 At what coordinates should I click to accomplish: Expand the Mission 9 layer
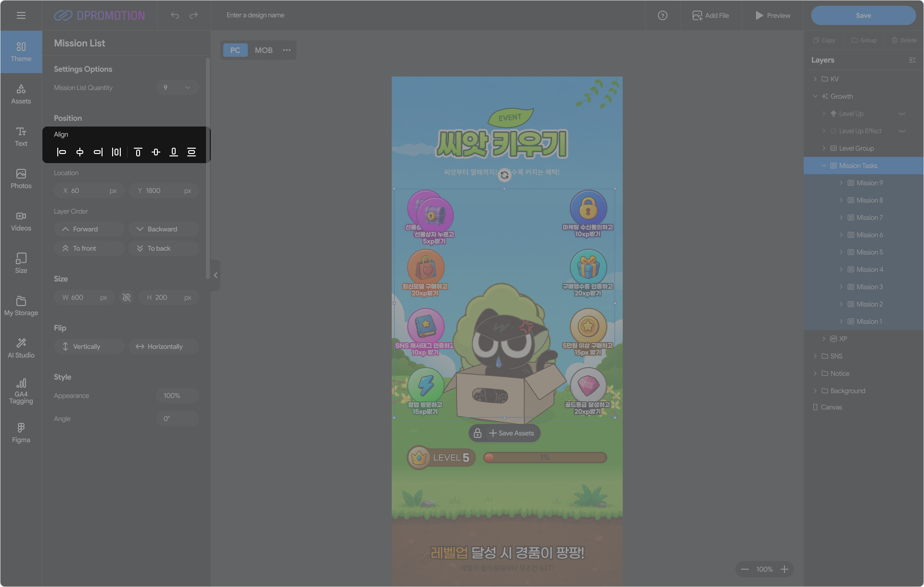point(841,183)
